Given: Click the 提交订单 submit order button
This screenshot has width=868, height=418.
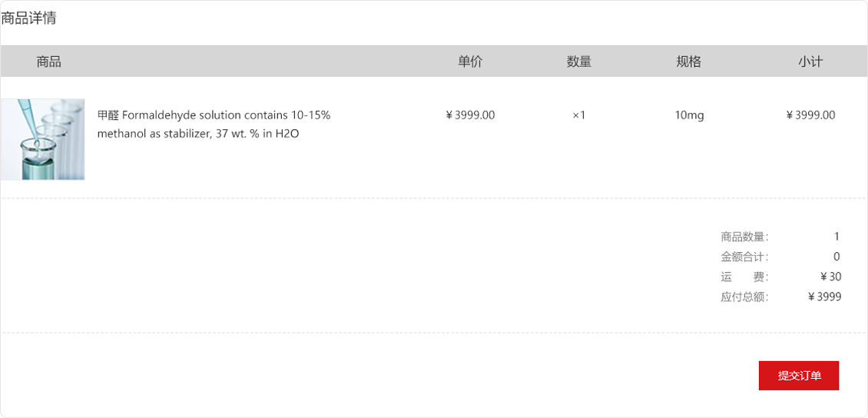Looking at the screenshot, I should (798, 376).
